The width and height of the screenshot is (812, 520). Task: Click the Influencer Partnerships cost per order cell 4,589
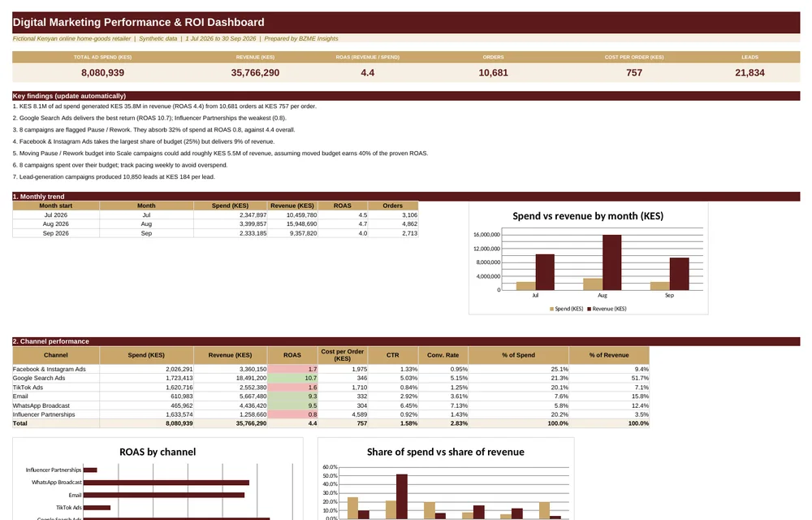point(343,414)
